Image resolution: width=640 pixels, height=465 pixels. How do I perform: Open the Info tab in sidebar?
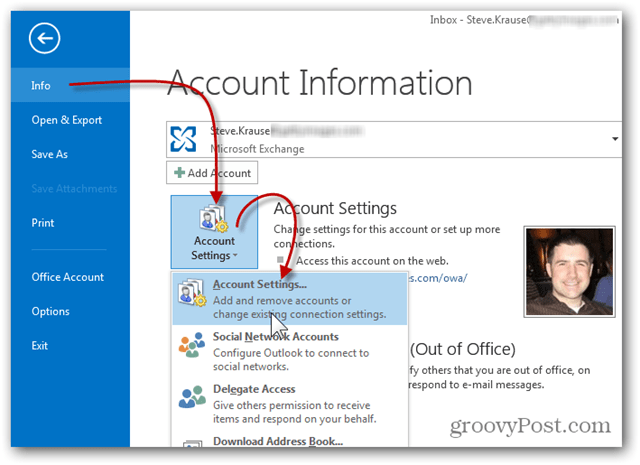tap(70, 85)
